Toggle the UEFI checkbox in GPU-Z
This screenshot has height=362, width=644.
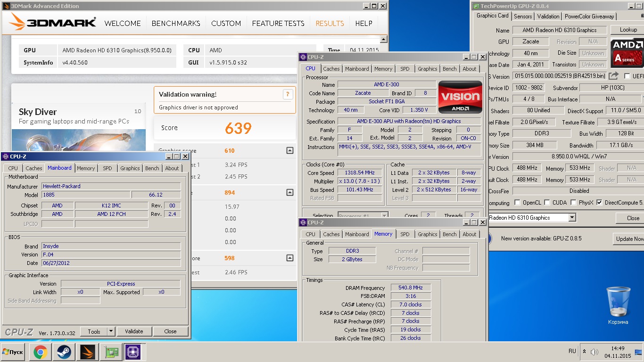[x=627, y=76]
